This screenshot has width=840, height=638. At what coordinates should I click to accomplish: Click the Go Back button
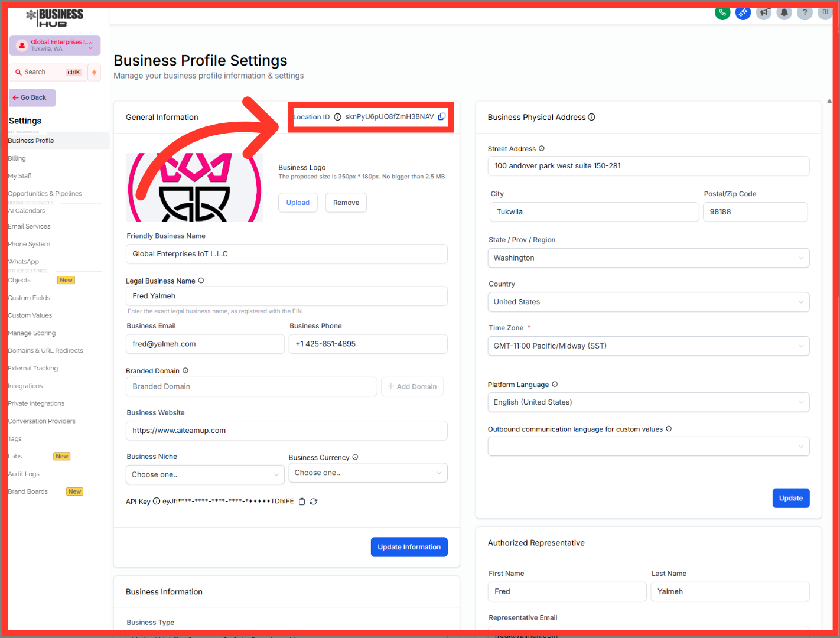click(x=32, y=97)
